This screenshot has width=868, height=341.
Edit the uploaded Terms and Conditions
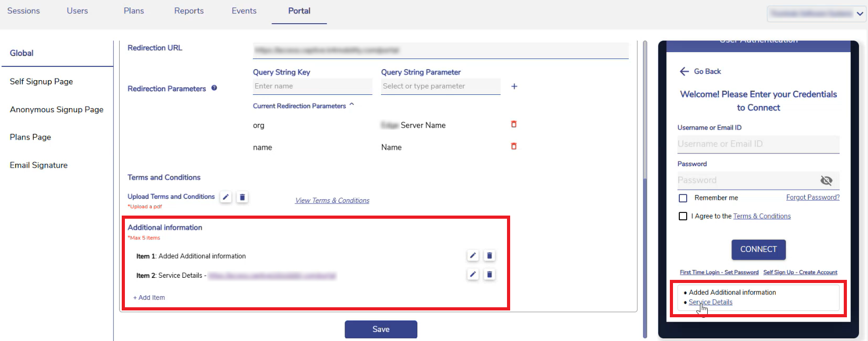click(x=226, y=197)
